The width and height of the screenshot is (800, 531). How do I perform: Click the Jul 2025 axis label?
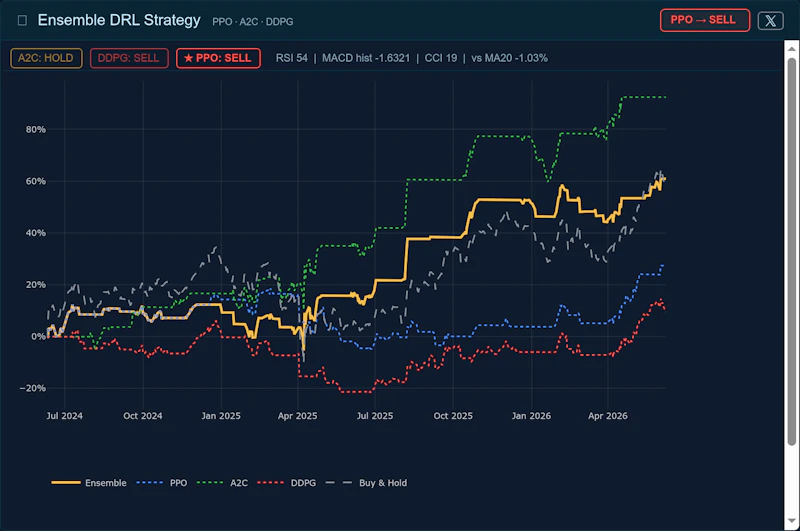pyautogui.click(x=375, y=416)
